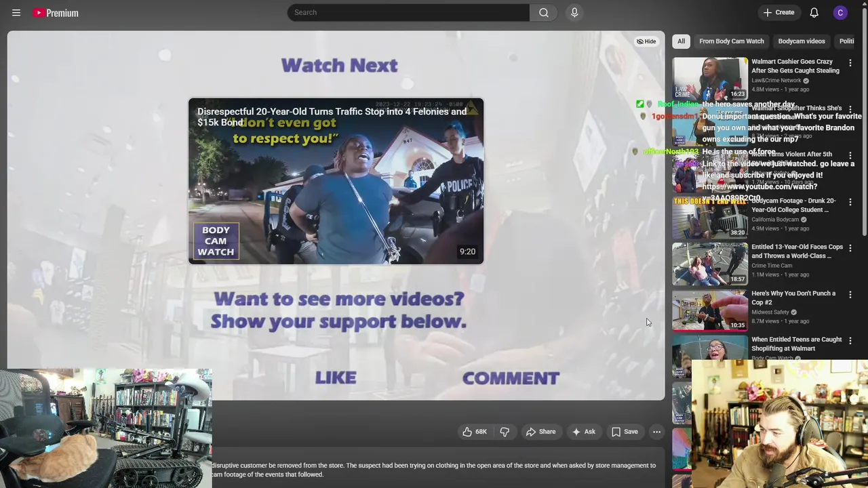Click the page vertical scrollbar
Screen dimensions: 868x488
tap(865, 122)
